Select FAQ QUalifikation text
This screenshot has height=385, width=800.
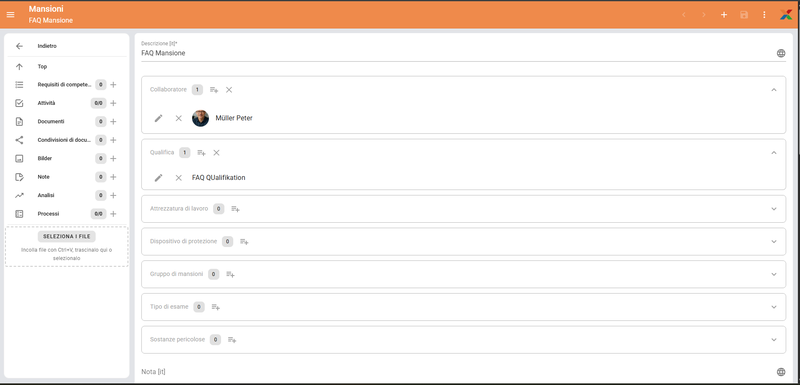point(218,177)
